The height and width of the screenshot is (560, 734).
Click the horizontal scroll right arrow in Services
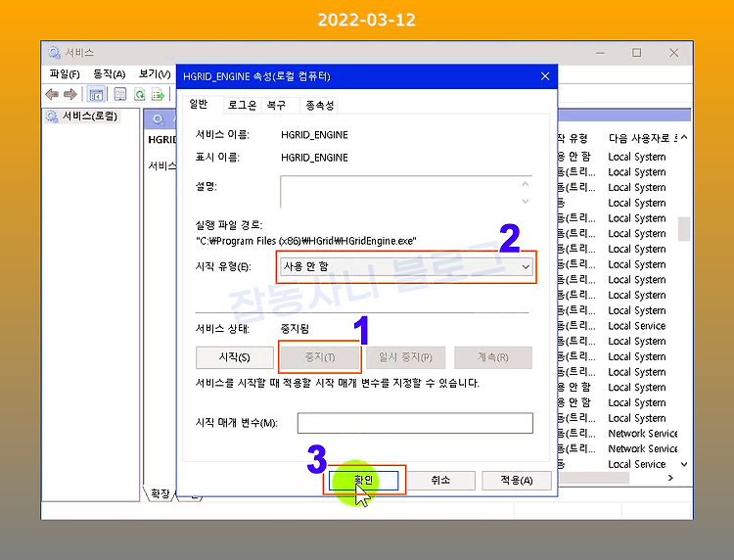(670, 478)
